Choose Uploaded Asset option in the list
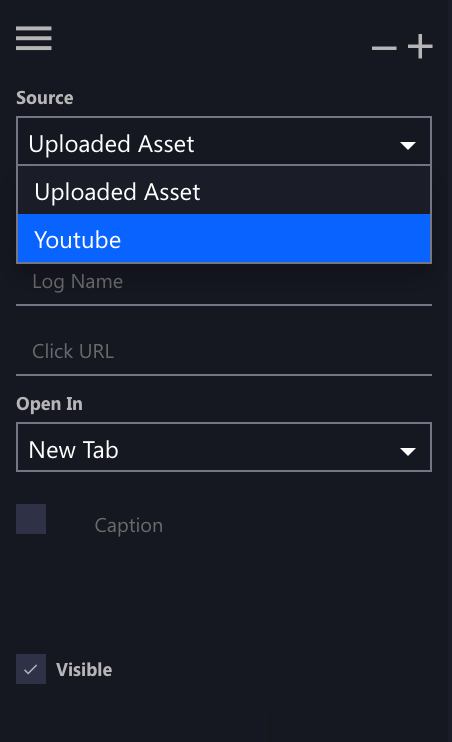Viewport: 452px width, 742px height. (x=224, y=190)
